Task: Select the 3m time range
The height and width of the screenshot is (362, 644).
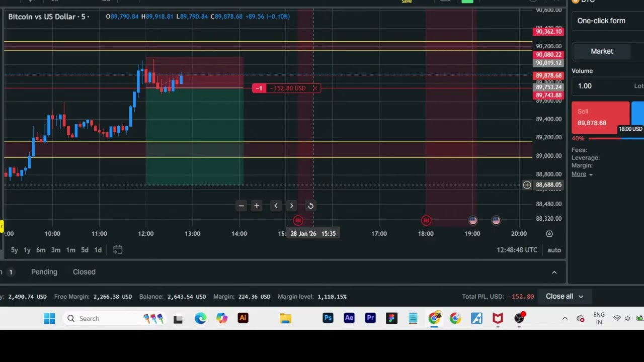Action: tap(56, 250)
